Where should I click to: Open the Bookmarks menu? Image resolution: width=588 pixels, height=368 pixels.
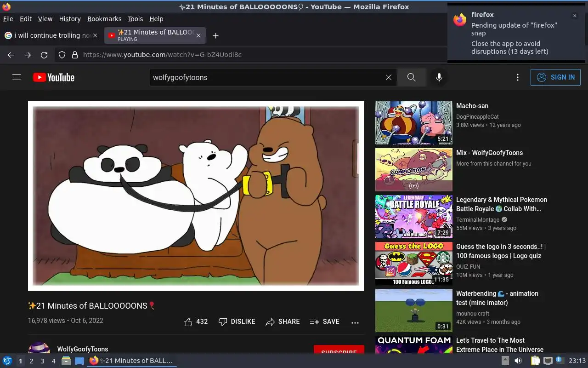[x=104, y=19]
